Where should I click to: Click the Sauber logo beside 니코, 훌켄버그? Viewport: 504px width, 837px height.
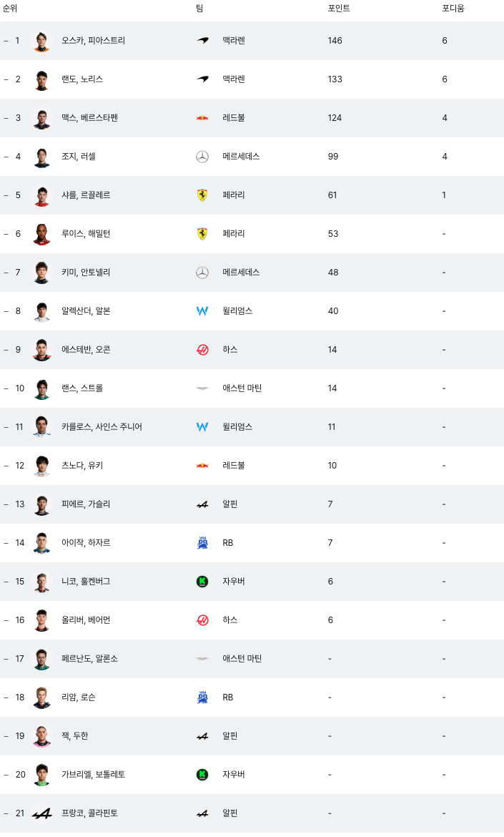click(202, 582)
